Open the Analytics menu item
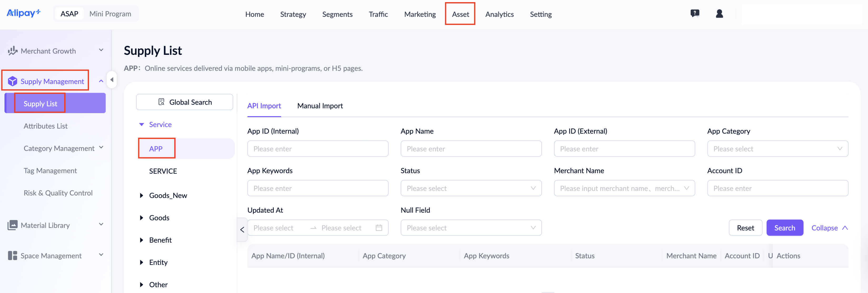Image resolution: width=868 pixels, height=293 pixels. pos(499,14)
